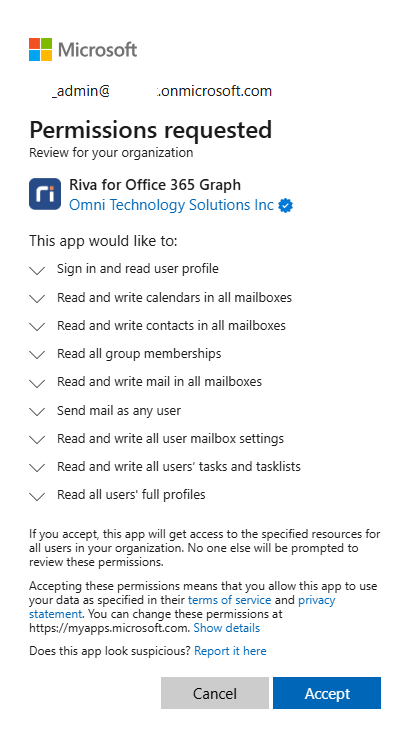Expand 'Send mail as any user' permission
Image resolution: width=417 pixels, height=739 pixels.
37,411
